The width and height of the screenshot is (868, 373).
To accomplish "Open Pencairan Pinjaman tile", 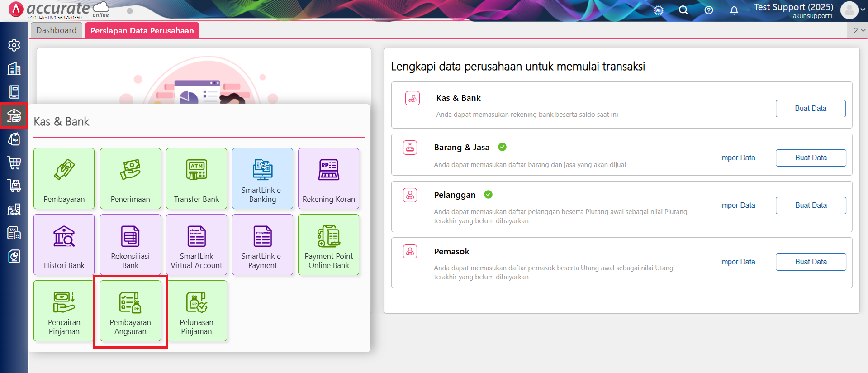I will point(64,311).
